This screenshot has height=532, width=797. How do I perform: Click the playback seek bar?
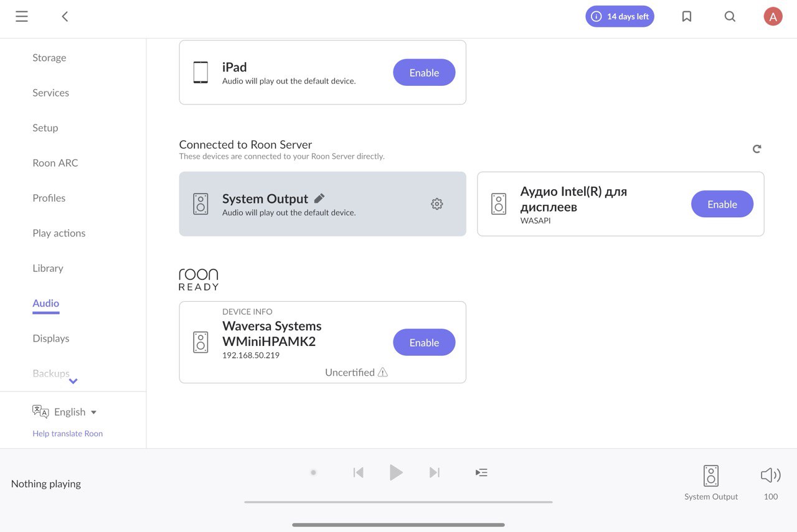point(398,502)
